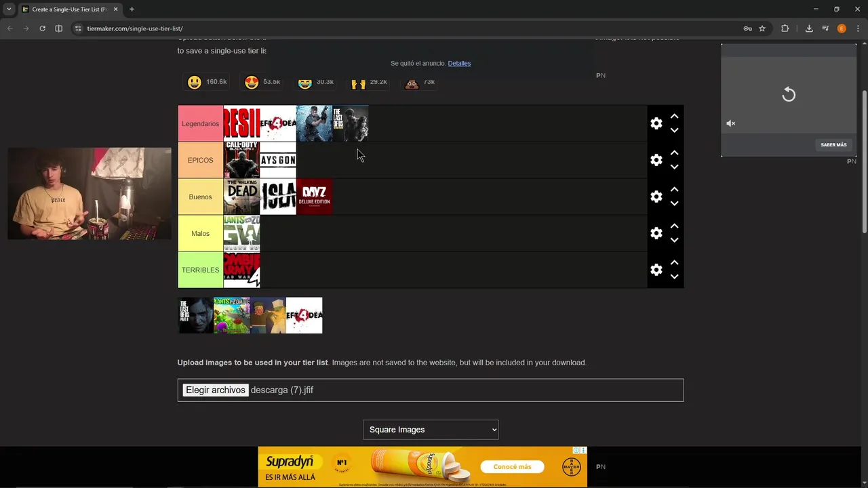
Task: Open the Detalles link
Action: pos(459,63)
